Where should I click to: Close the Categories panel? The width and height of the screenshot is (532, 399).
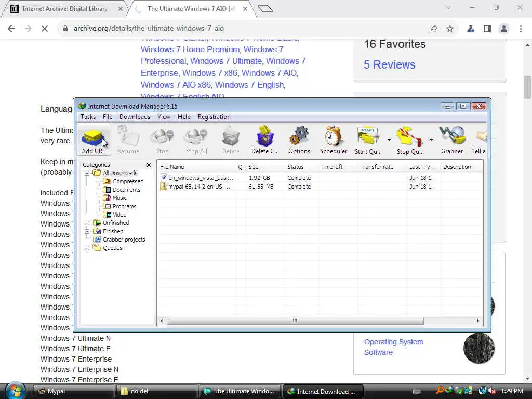[148, 165]
